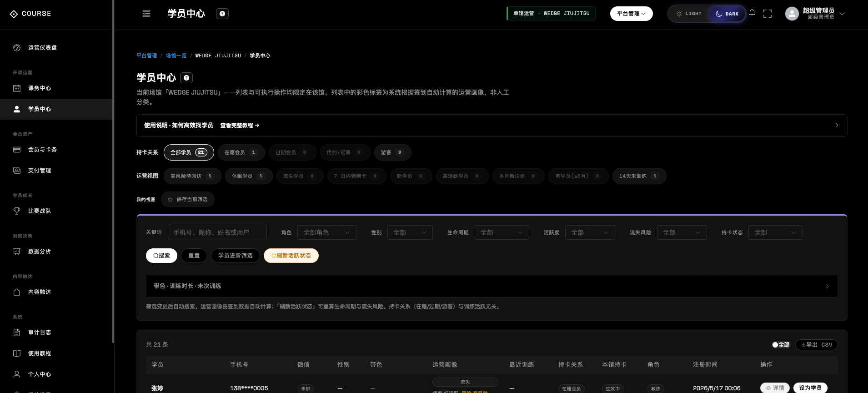Open the 生命周期 filter dropdown
This screenshot has height=393, width=868.
coord(502,232)
